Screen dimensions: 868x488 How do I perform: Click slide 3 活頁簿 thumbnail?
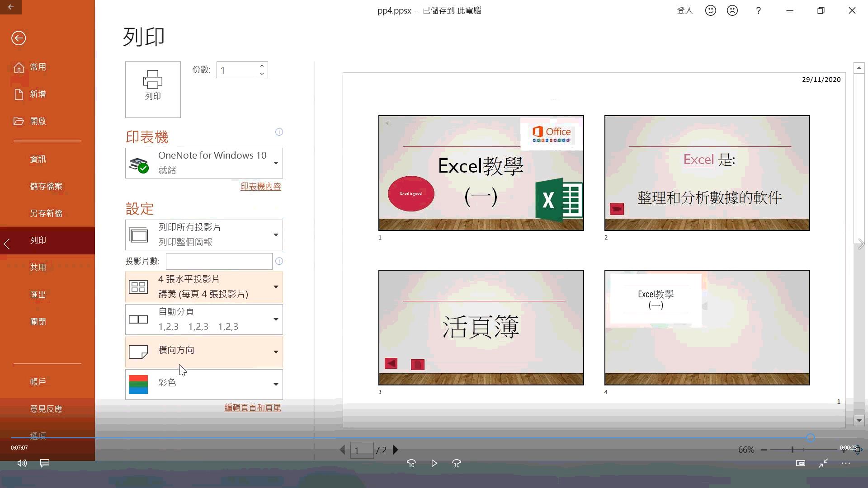pyautogui.click(x=481, y=328)
